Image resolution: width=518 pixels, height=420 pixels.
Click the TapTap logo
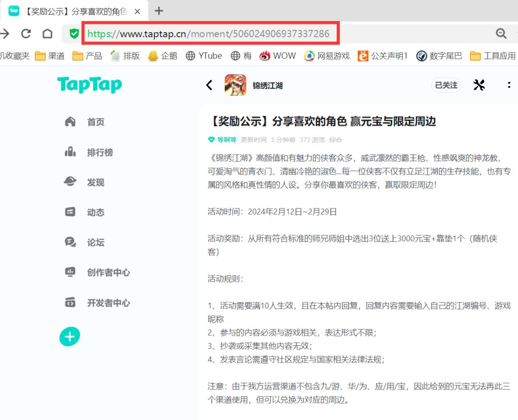pyautogui.click(x=90, y=84)
